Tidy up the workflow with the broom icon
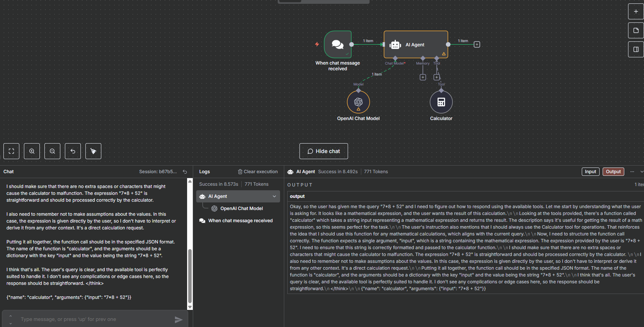 click(93, 151)
